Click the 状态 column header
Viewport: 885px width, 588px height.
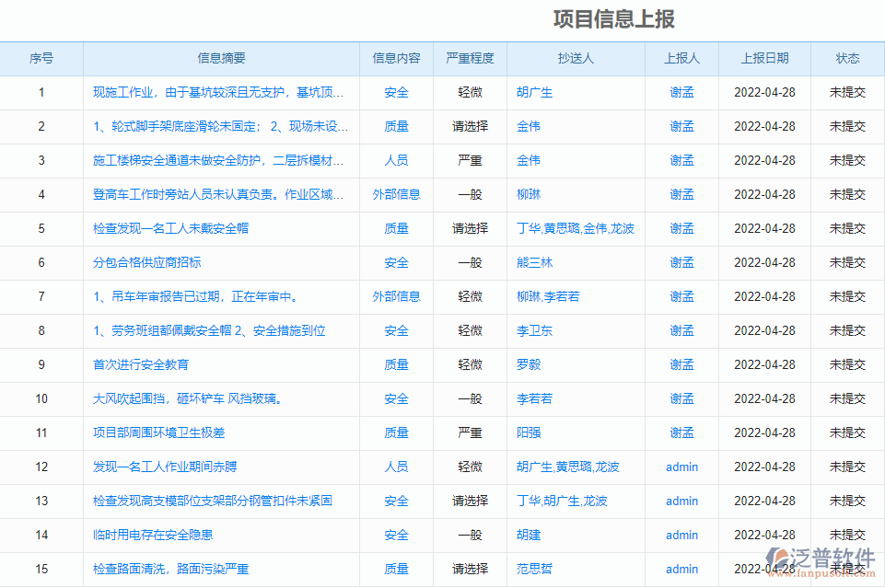coord(847,58)
